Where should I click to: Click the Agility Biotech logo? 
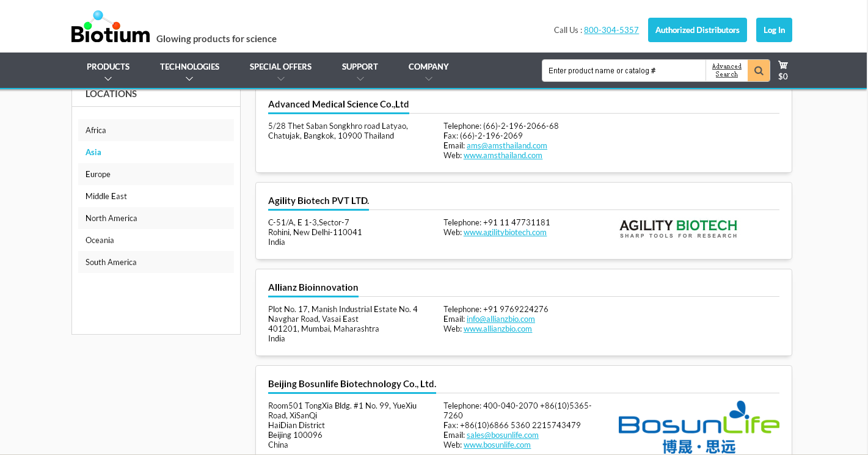(x=678, y=228)
